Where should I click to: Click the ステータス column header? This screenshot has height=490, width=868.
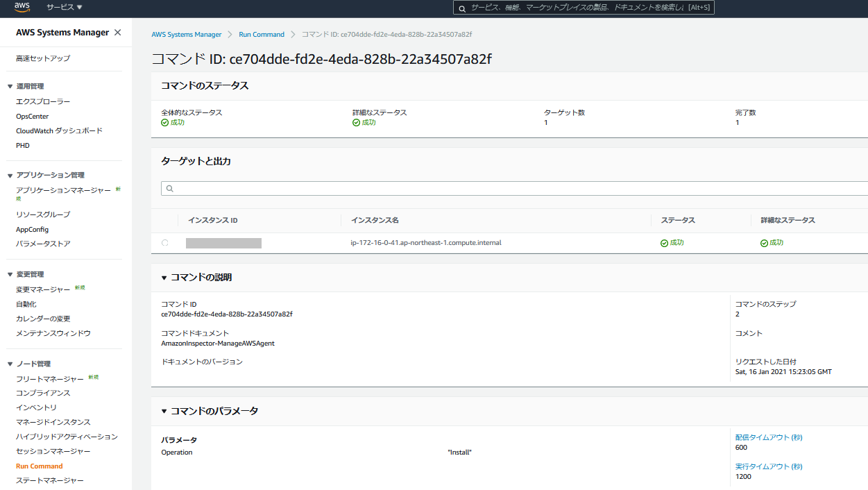678,220
